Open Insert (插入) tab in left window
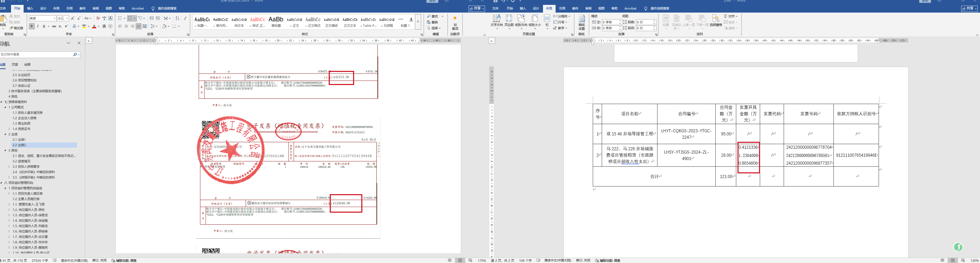Image resolution: width=980 pixels, height=263 pixels. [30, 8]
